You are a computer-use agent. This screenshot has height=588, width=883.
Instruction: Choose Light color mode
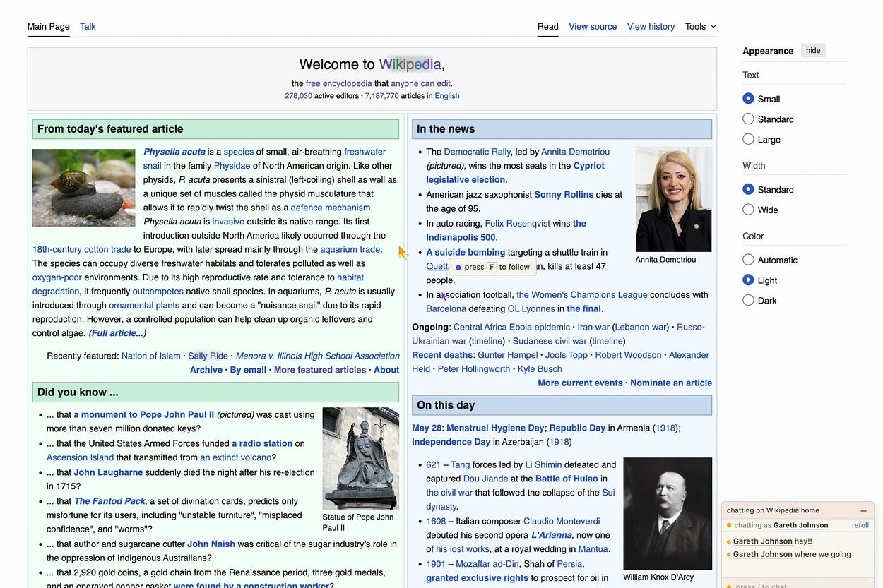(x=748, y=280)
